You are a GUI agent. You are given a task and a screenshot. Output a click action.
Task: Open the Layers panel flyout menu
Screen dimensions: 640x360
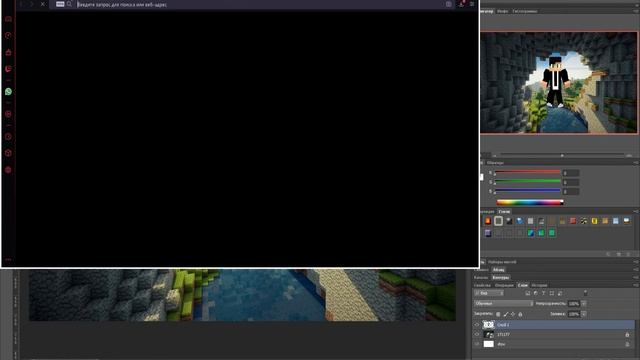coord(636,285)
